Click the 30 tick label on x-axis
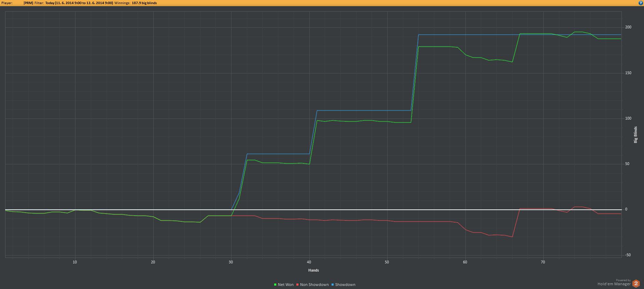The height and width of the screenshot is (289, 644). [x=231, y=262]
